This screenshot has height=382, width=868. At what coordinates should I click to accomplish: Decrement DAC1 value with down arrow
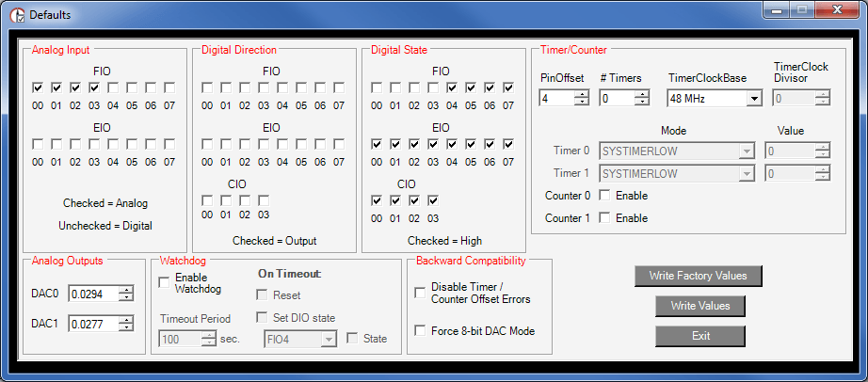pyautogui.click(x=126, y=327)
